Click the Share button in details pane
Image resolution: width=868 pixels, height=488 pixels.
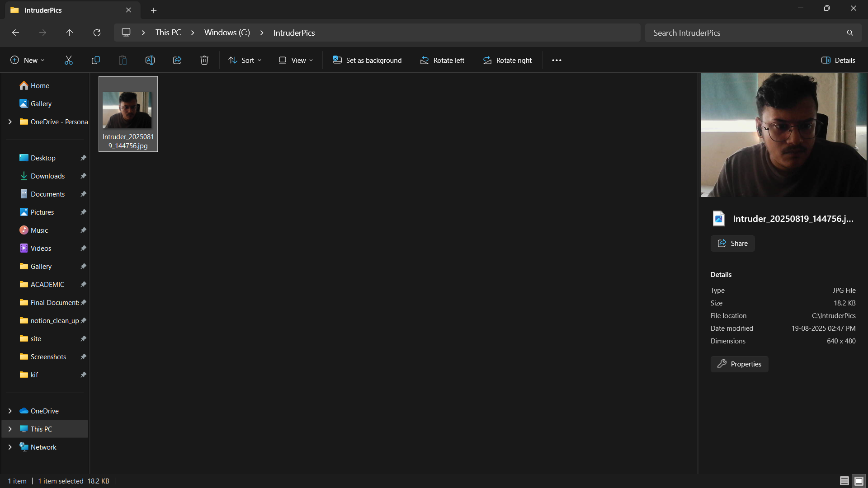[732, 244]
